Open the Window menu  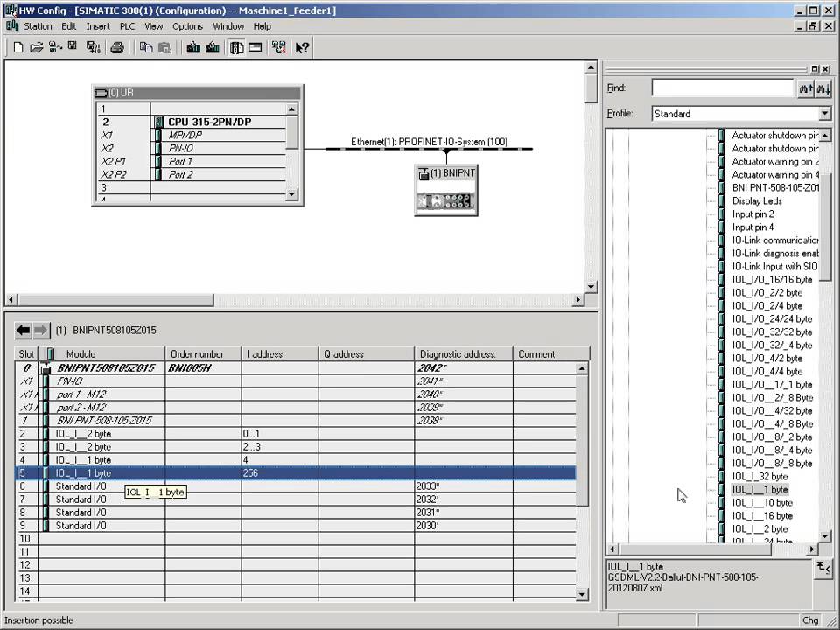coord(228,26)
